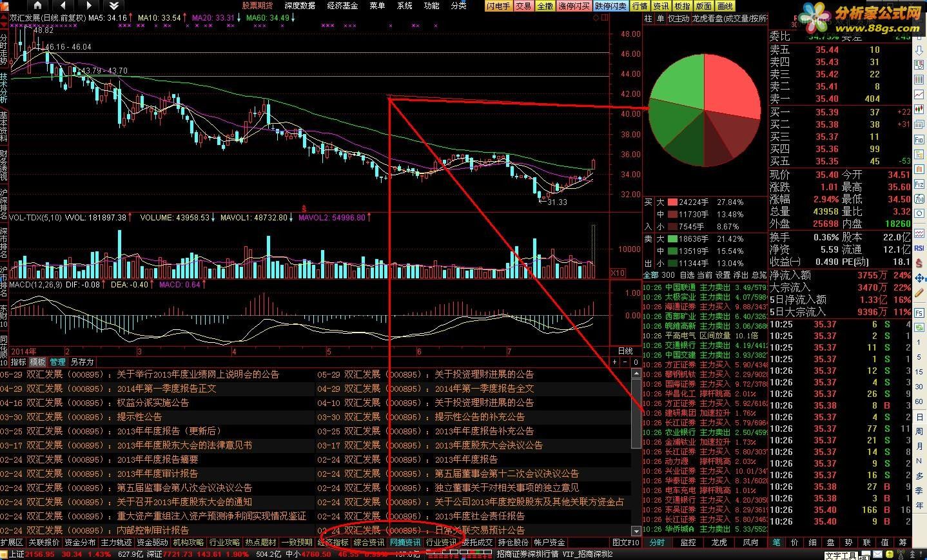
Task: Click the 0 reset button below chart
Action: [636, 362]
